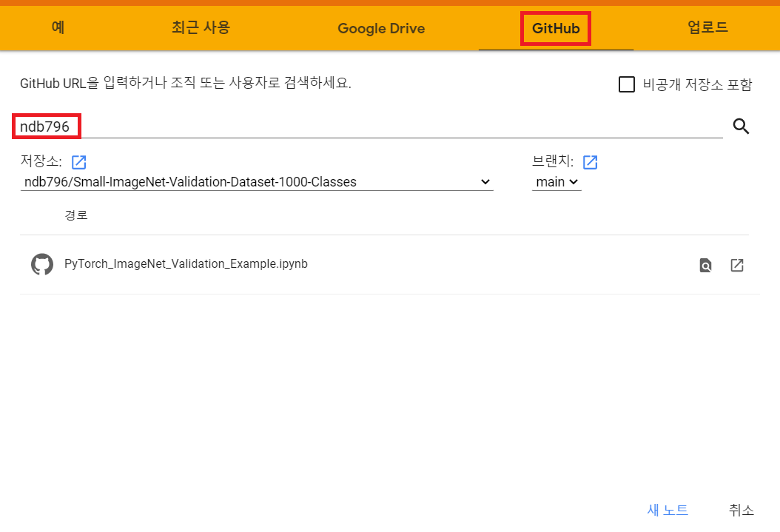Open PyTorch_ImageNet_Validation_Example.ipynb file
Screen dimensions: 780x532
[186, 264]
